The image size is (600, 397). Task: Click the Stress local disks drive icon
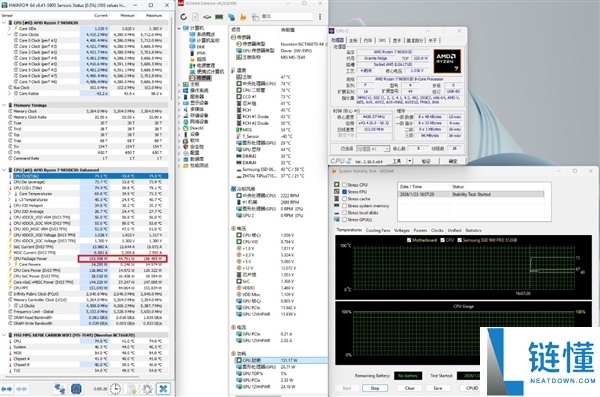tap(337, 212)
